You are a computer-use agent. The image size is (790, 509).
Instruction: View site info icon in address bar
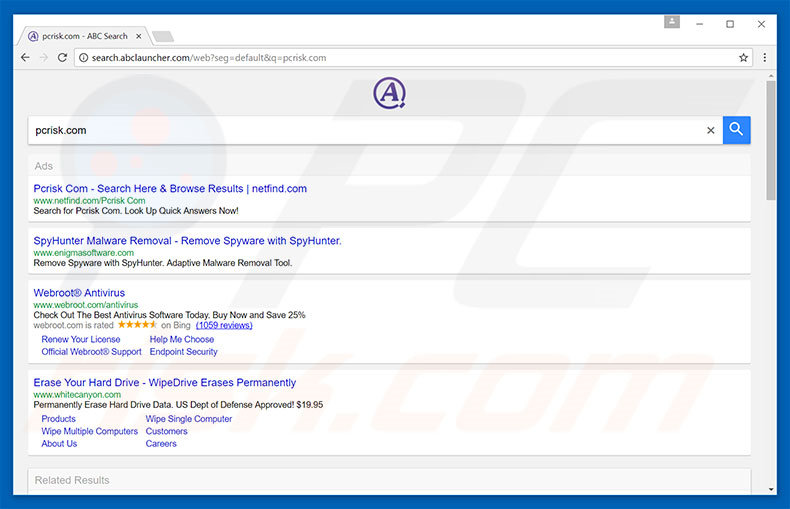(x=84, y=58)
